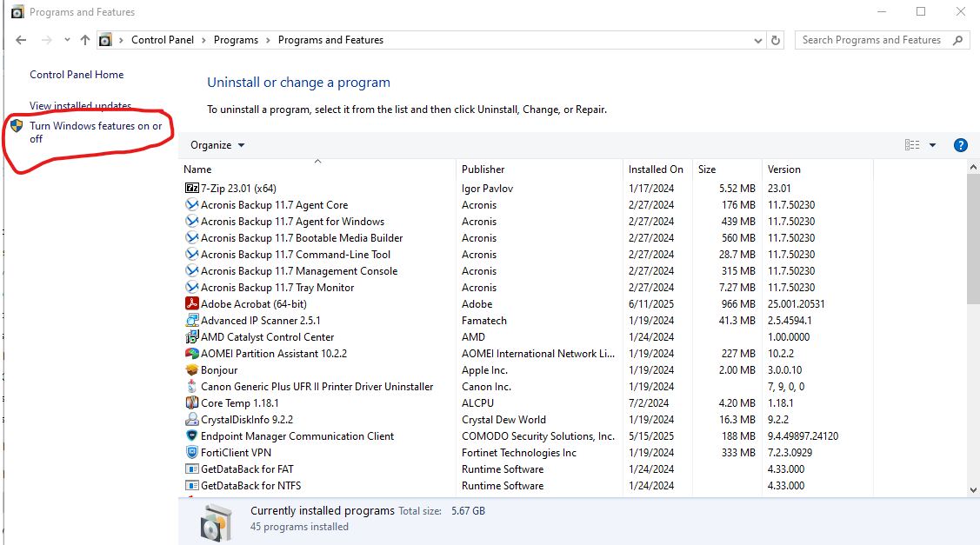
Task: Click the change view icon
Action: tap(912, 145)
